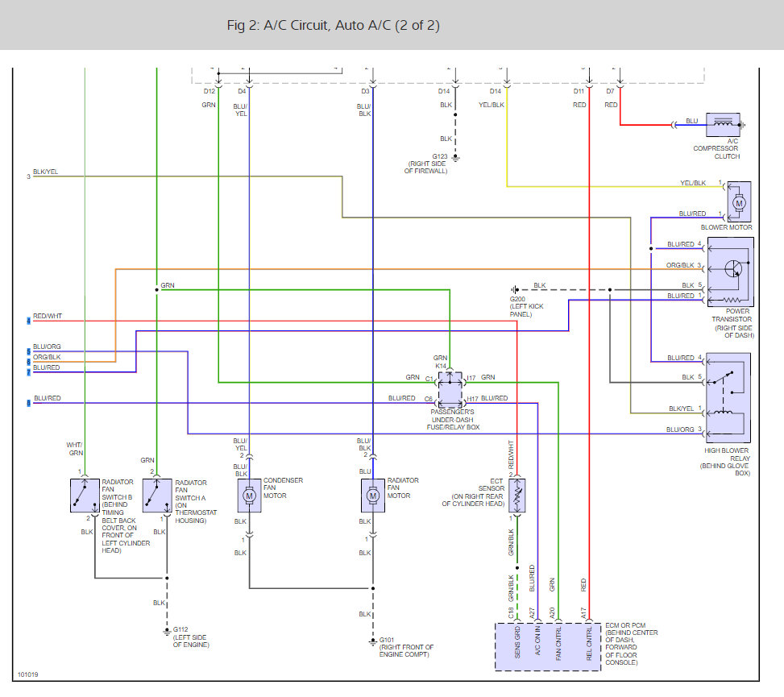The height and width of the screenshot is (697, 784).
Task: Click the 'POWER TRANSISTOR' label
Action: pyautogui.click(x=732, y=315)
